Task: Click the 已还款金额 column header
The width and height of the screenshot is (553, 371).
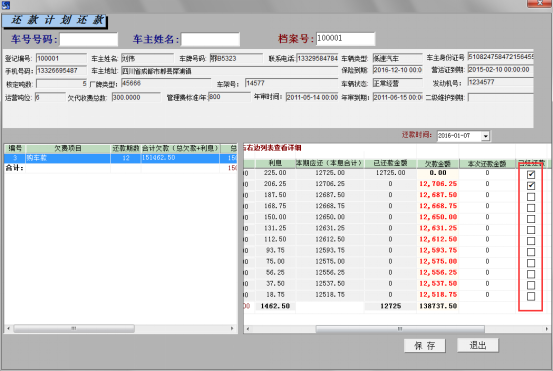Action: tap(390, 163)
